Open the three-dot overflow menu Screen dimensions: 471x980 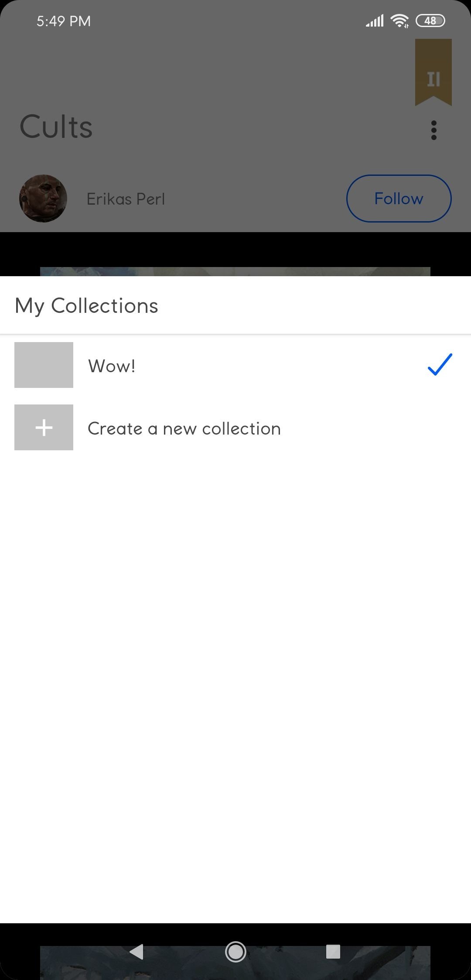(x=433, y=130)
